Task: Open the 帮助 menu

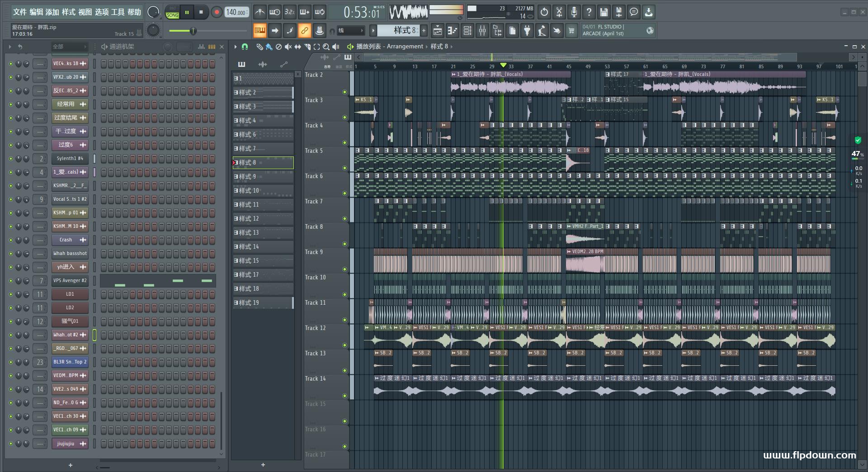Action: coord(134,12)
